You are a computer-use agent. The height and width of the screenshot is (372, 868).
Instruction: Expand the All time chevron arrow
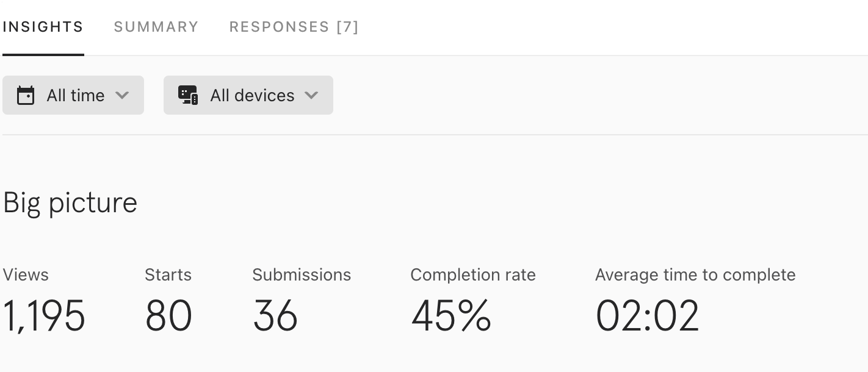(x=122, y=95)
